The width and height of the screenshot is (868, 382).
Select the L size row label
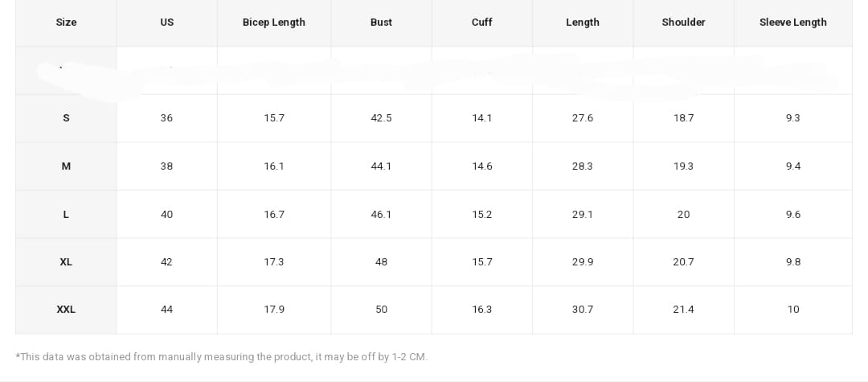click(66, 215)
